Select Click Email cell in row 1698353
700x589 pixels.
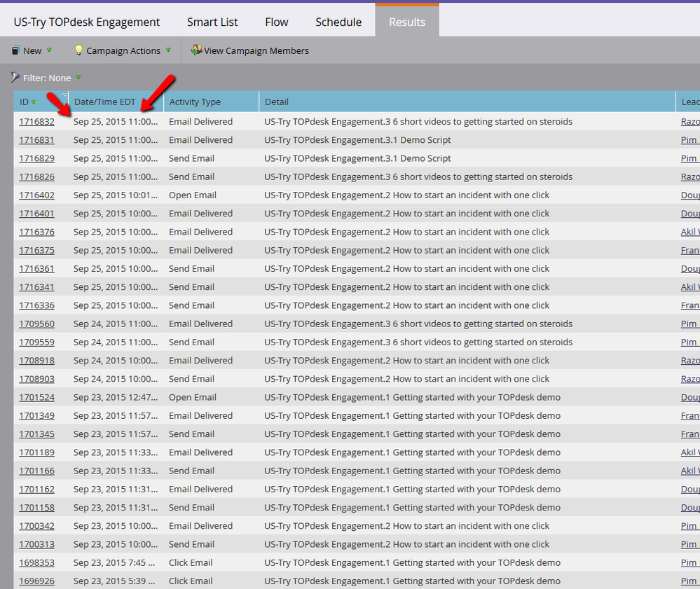(x=191, y=562)
